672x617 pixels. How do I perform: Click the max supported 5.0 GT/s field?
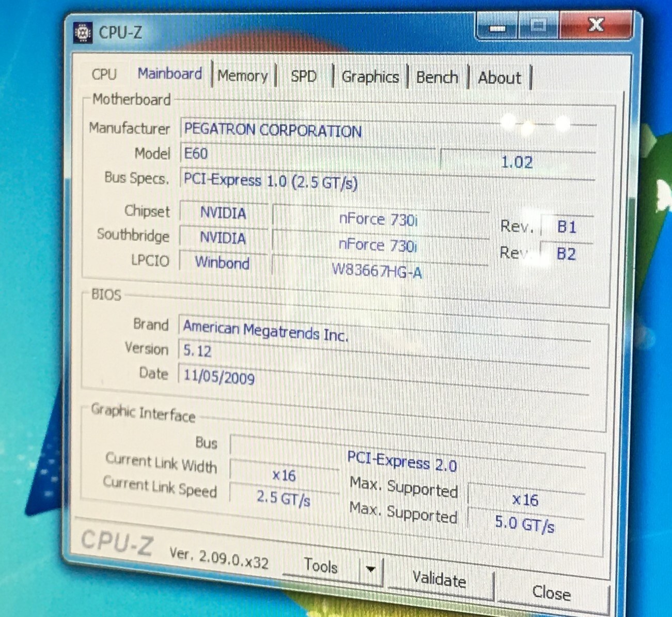pos(525,524)
